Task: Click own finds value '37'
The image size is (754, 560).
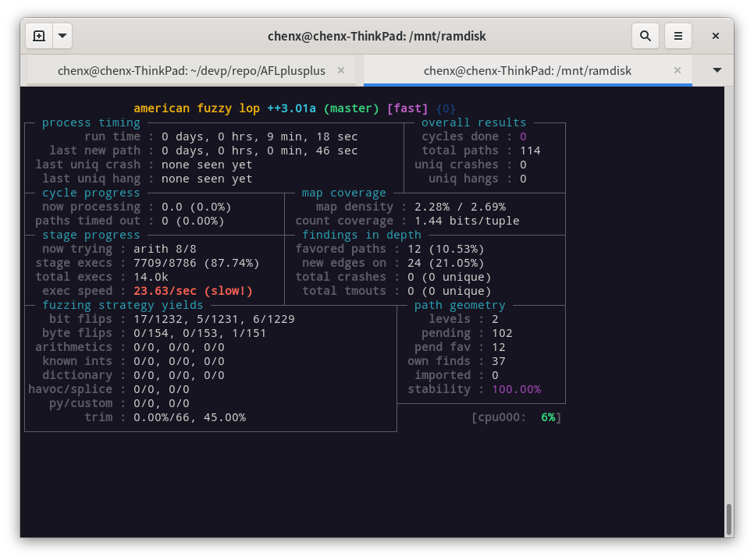Action: [499, 361]
